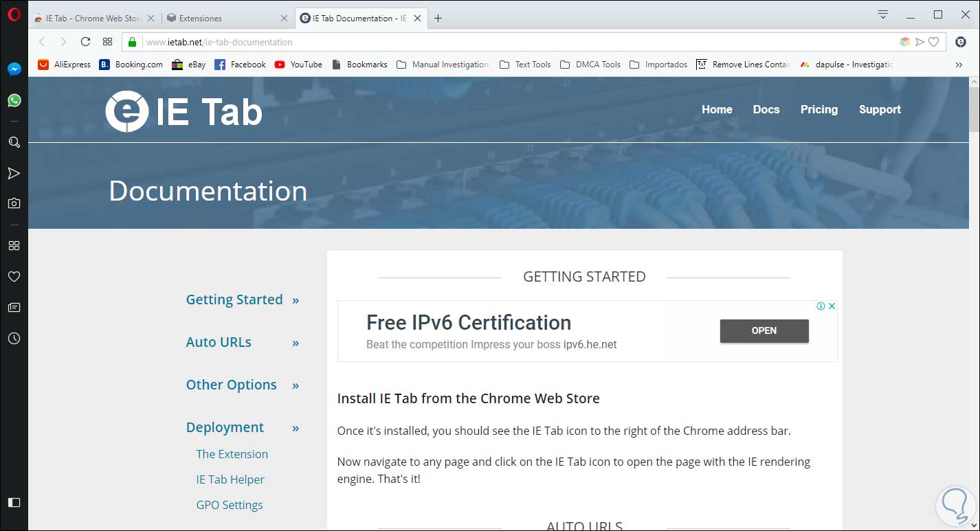The height and width of the screenshot is (531, 980).
Task: Close the IPv6 Certification ad
Action: coord(832,306)
